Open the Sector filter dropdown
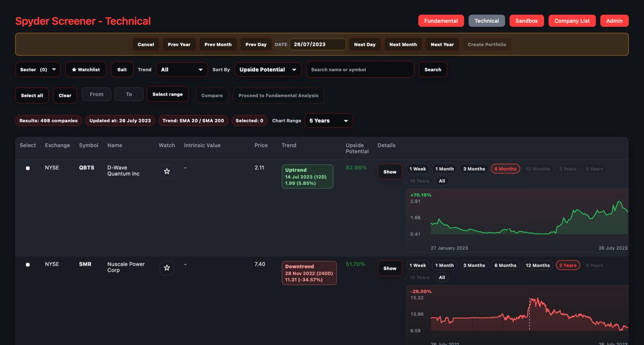The width and height of the screenshot is (644, 345). point(38,69)
